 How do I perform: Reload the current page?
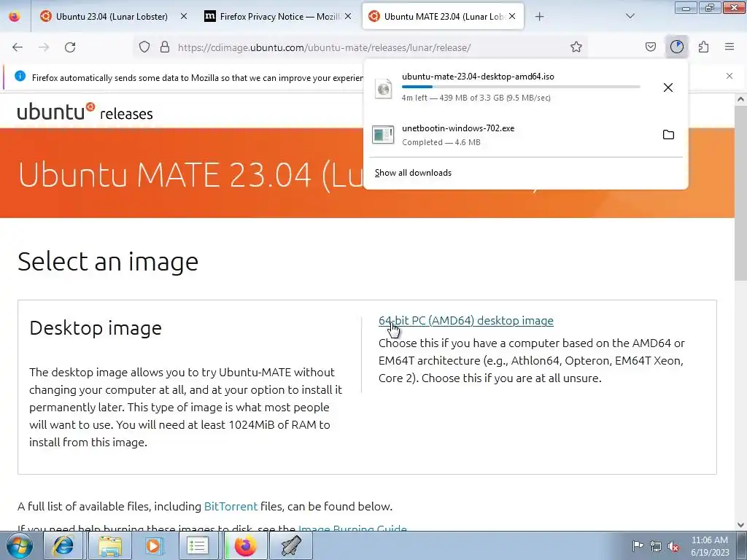(70, 47)
